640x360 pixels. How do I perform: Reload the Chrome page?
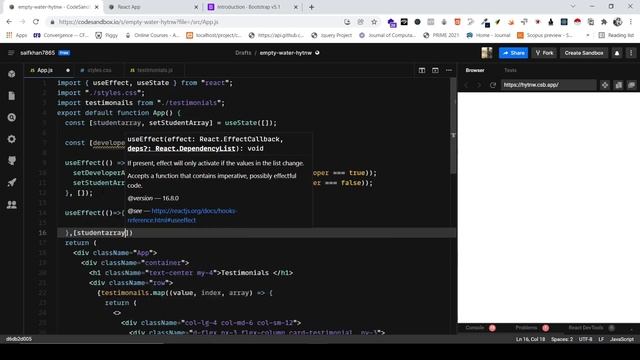click(x=36, y=22)
